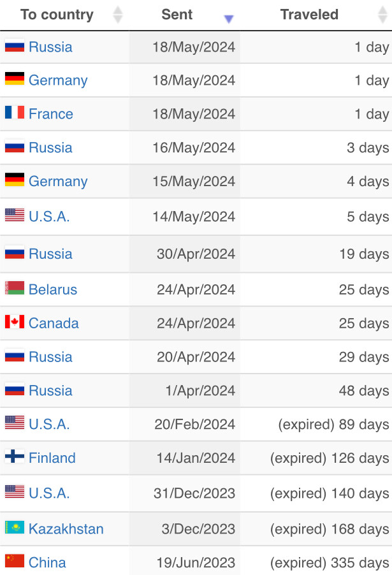Click the Finland flag icon
Screen dimensions: 392x575
pos(15,456)
